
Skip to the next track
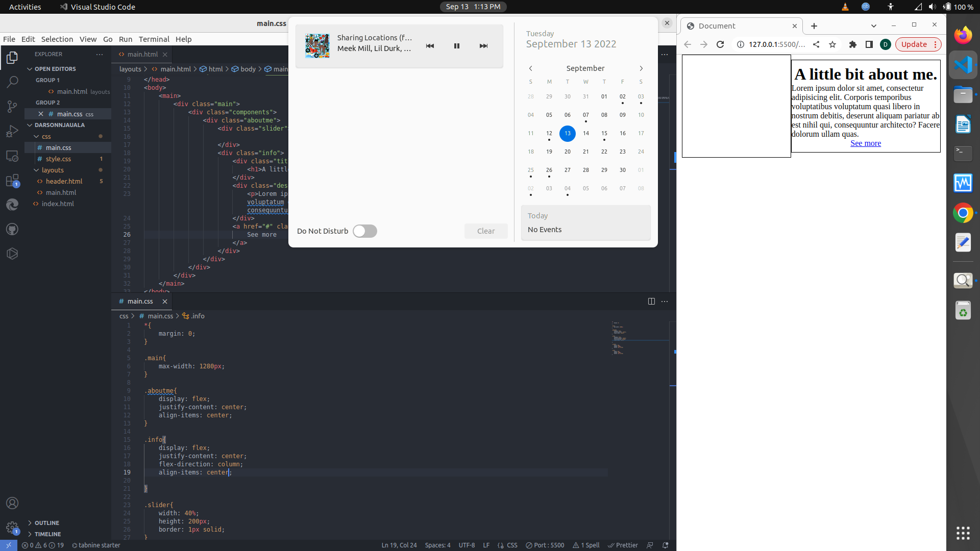(x=483, y=46)
